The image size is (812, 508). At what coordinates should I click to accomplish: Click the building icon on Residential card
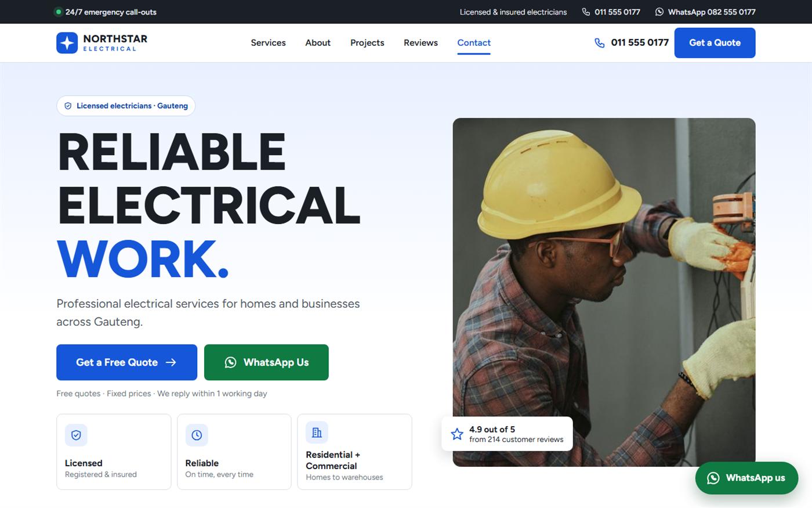[x=317, y=433]
